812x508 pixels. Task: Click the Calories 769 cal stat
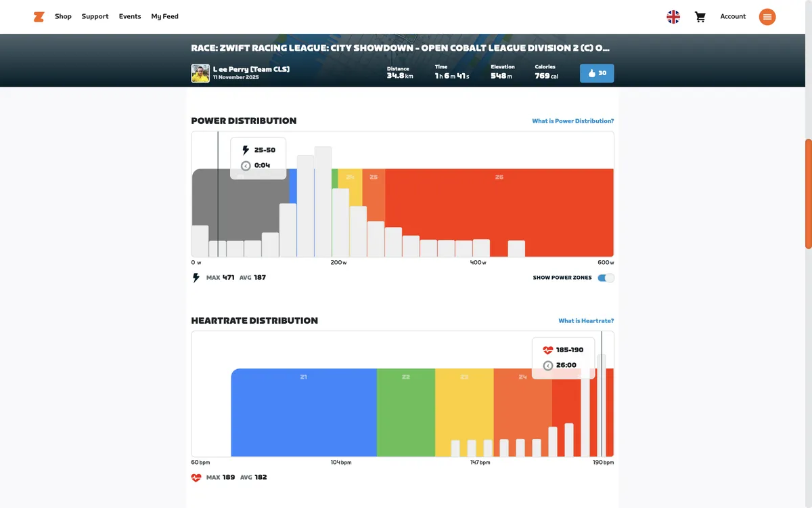pyautogui.click(x=547, y=72)
